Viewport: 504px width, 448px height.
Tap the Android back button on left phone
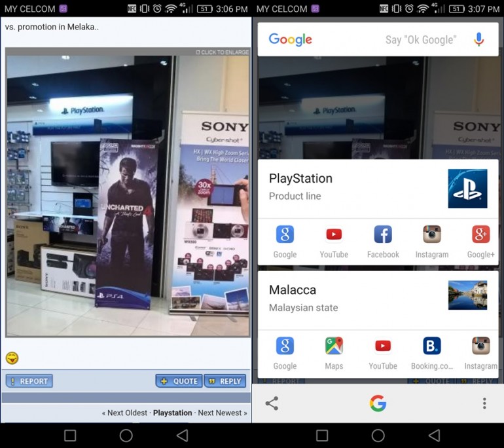[x=183, y=436]
